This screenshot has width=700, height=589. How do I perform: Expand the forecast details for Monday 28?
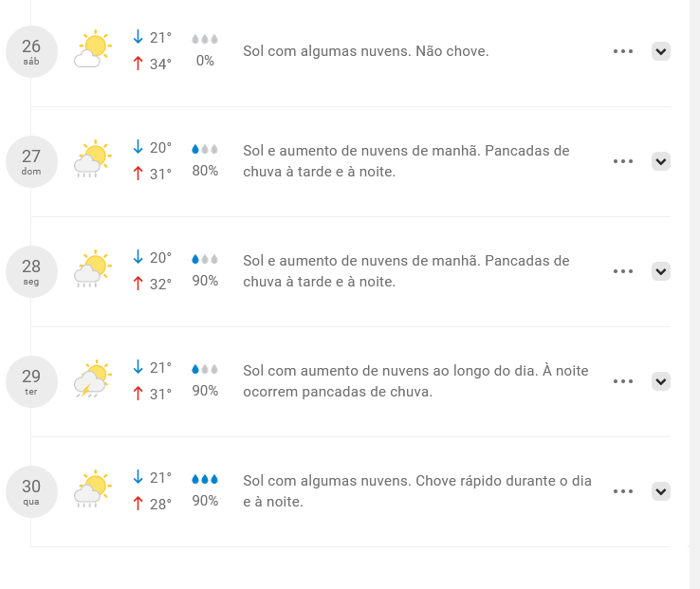[661, 271]
